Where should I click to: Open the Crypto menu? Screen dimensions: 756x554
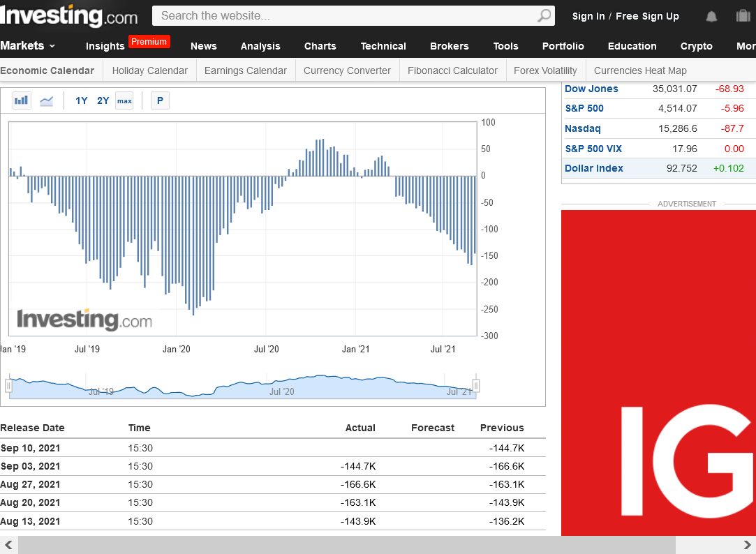696,46
